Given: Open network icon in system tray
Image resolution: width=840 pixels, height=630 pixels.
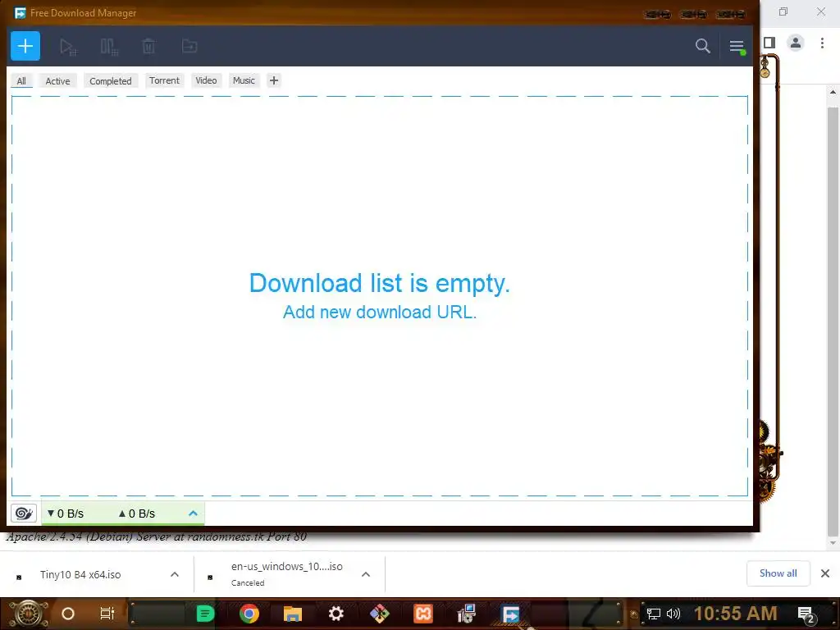Looking at the screenshot, I should 654,614.
